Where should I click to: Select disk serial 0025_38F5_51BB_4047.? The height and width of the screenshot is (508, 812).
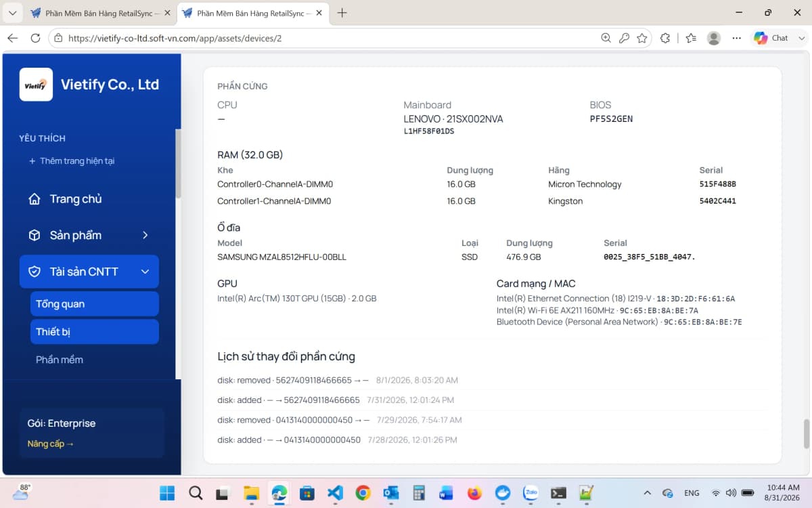[650, 257]
